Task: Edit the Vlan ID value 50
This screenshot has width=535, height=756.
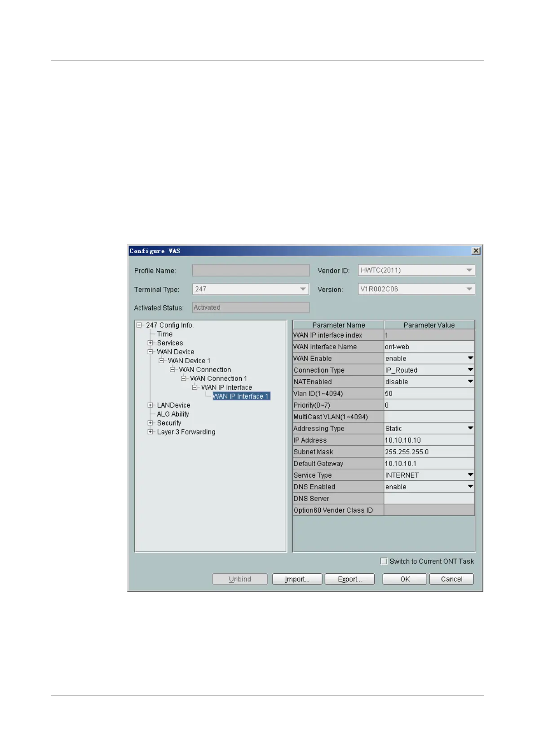Action: 429,393
